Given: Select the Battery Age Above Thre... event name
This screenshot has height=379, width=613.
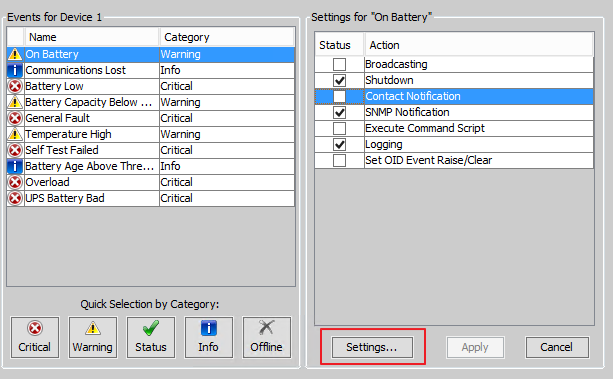Looking at the screenshot, I should [90, 166].
